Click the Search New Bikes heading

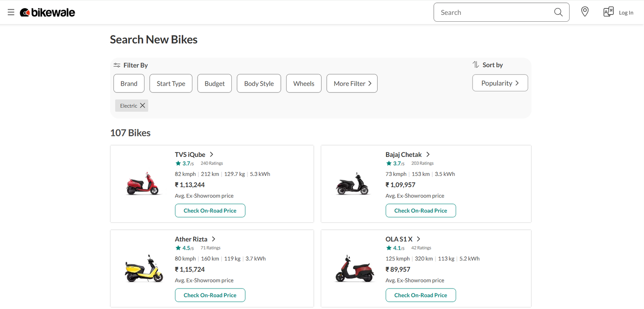pos(154,39)
